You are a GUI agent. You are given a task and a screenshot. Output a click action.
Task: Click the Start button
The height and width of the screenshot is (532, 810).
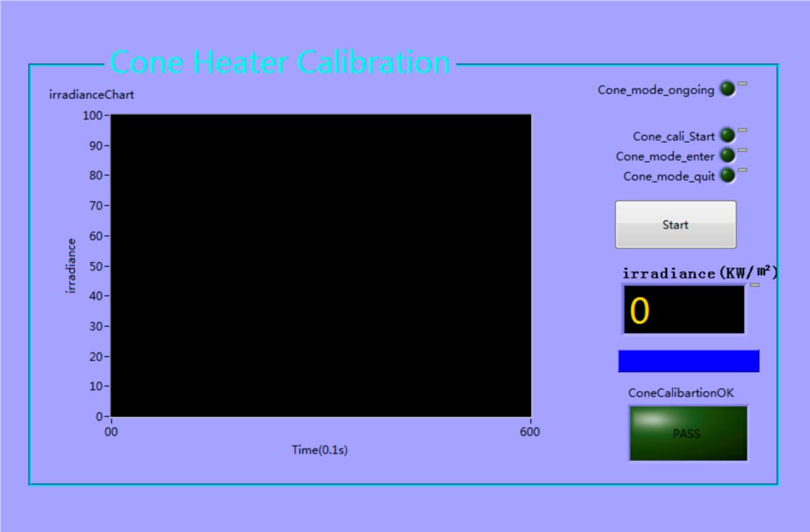675,224
